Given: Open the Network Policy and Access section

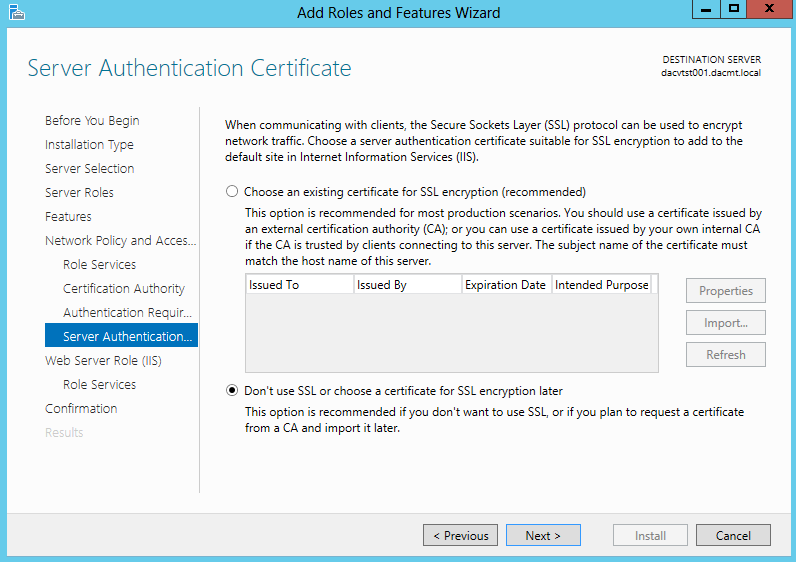Looking at the screenshot, I should pyautogui.click(x=121, y=240).
